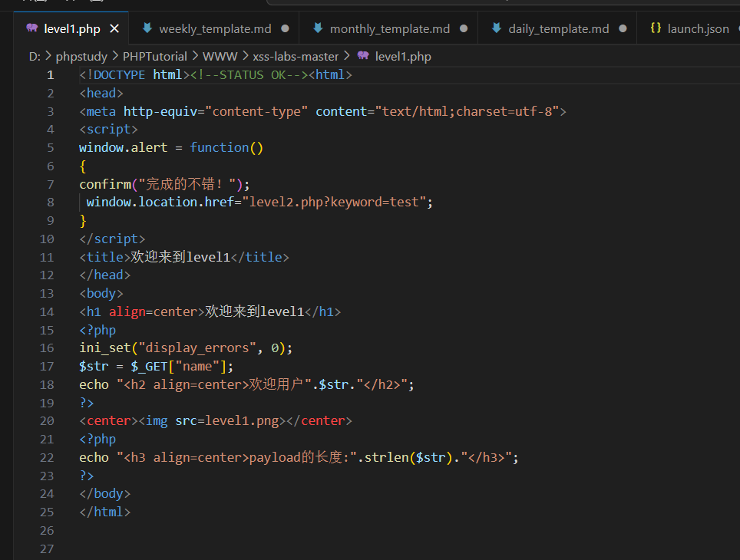740x560 pixels.
Task: Click the function keyword on line 5
Action: (220, 147)
